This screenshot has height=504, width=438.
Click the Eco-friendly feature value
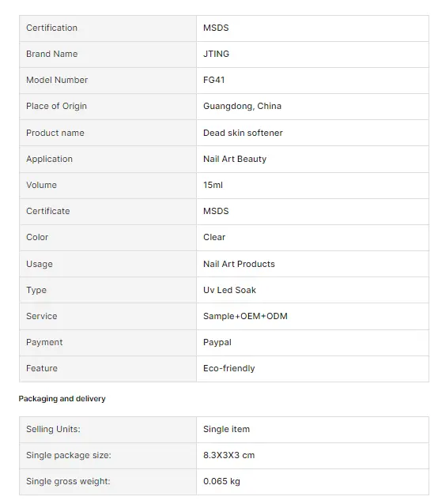[229, 368]
